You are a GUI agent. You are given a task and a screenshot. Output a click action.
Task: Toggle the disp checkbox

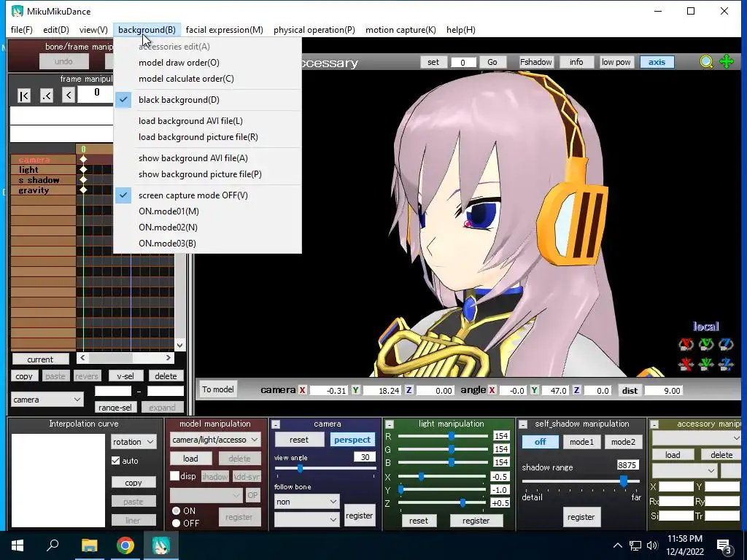tap(175, 475)
